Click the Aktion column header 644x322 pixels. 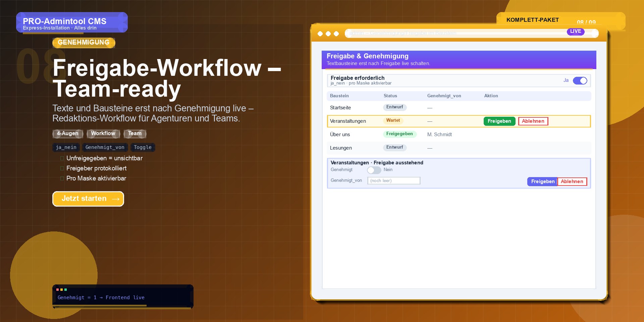coord(491,96)
